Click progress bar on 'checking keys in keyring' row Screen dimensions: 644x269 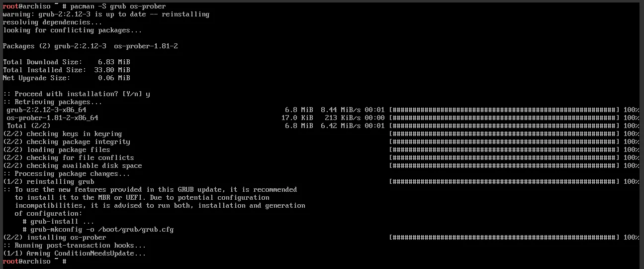pyautogui.click(x=504, y=134)
